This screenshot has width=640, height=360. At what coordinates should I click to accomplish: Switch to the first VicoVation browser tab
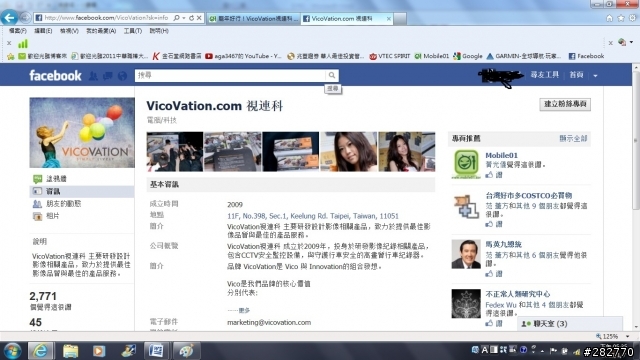(x=253, y=18)
